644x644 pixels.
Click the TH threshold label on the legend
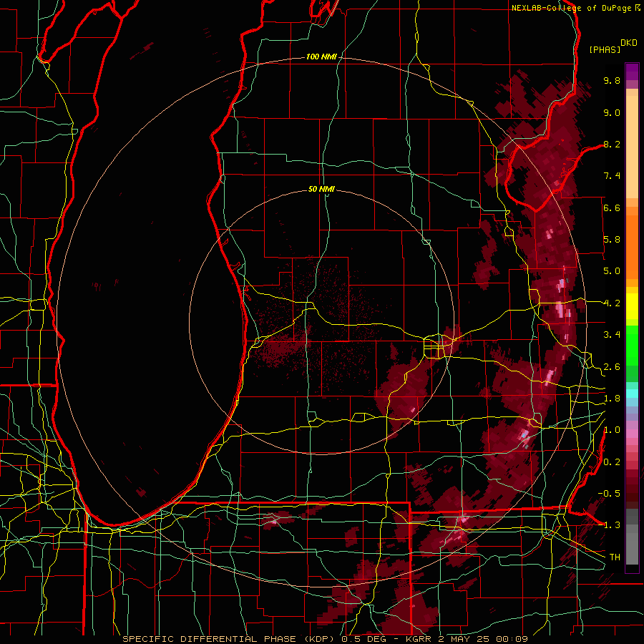pyautogui.click(x=615, y=557)
